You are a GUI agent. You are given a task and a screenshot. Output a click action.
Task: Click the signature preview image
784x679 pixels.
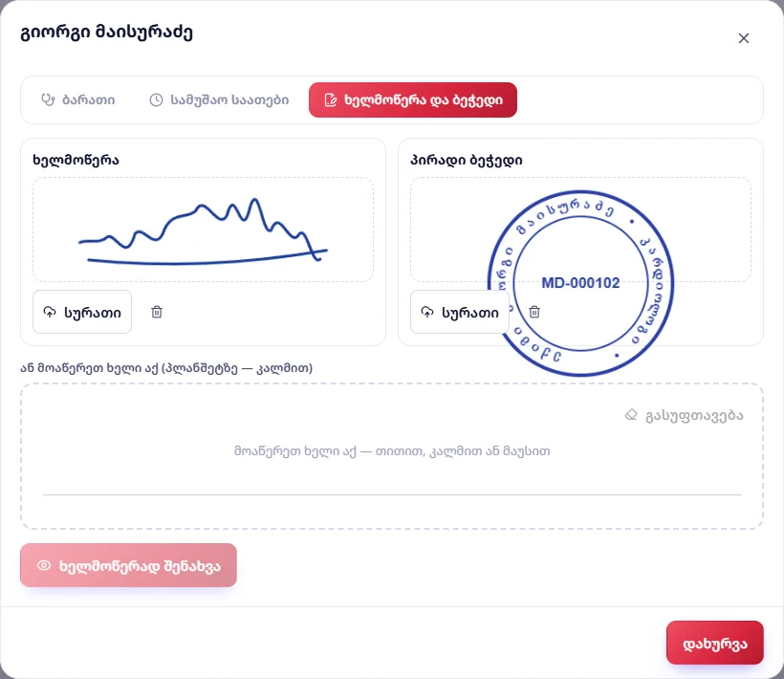coord(203,230)
